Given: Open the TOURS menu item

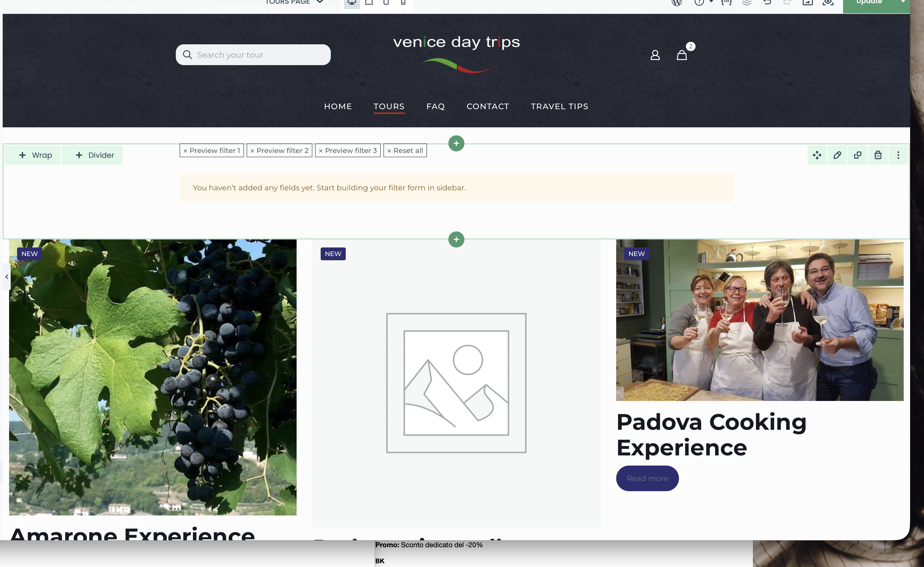Looking at the screenshot, I should point(389,107).
